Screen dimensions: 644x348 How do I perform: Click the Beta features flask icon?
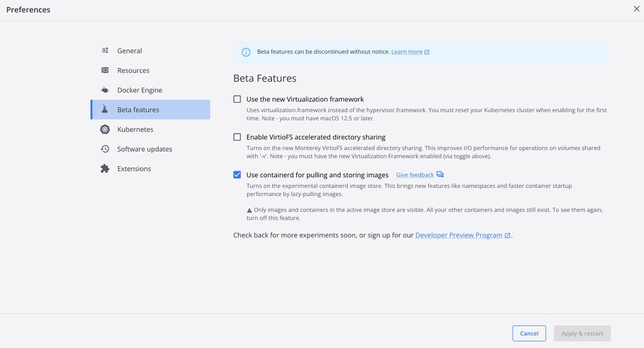(105, 110)
